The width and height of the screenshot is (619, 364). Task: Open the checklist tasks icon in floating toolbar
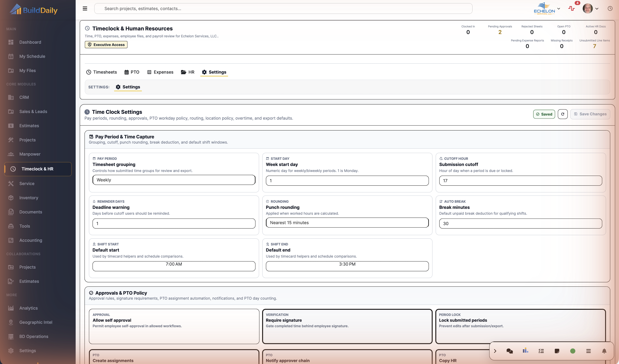541,351
